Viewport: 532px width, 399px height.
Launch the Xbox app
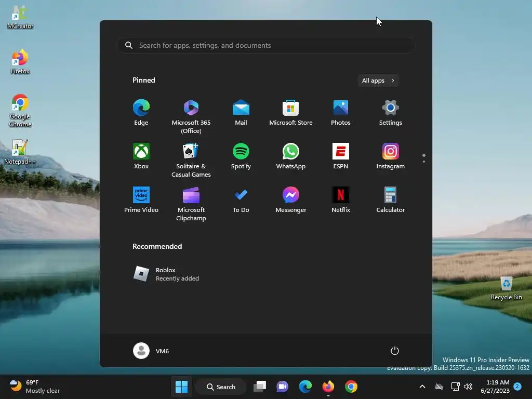[141, 156]
